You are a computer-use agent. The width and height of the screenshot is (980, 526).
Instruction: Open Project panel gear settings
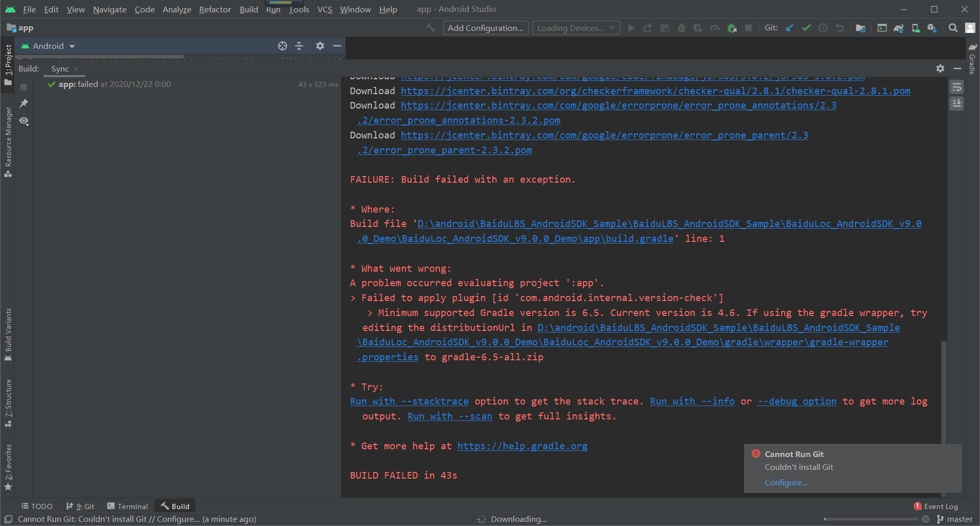[x=320, y=46]
